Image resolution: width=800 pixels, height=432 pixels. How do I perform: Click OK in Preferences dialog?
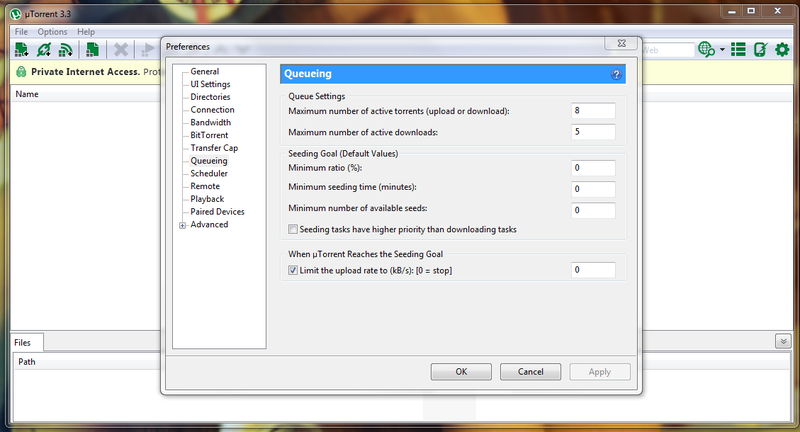tap(461, 372)
